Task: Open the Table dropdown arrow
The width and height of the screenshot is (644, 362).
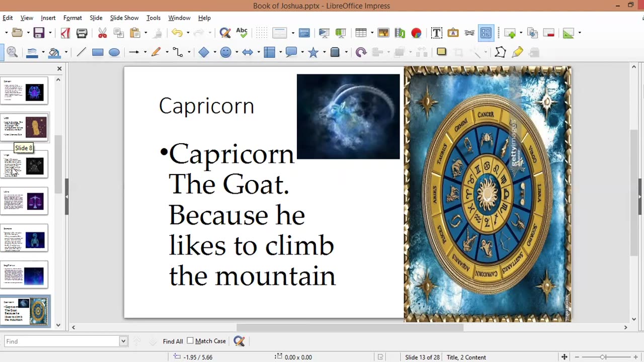Action: point(372,33)
